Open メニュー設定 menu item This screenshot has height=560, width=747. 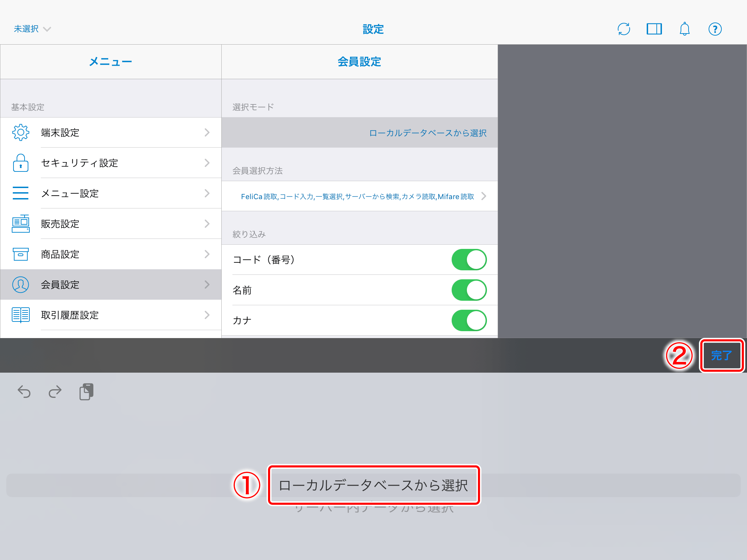coord(111,193)
